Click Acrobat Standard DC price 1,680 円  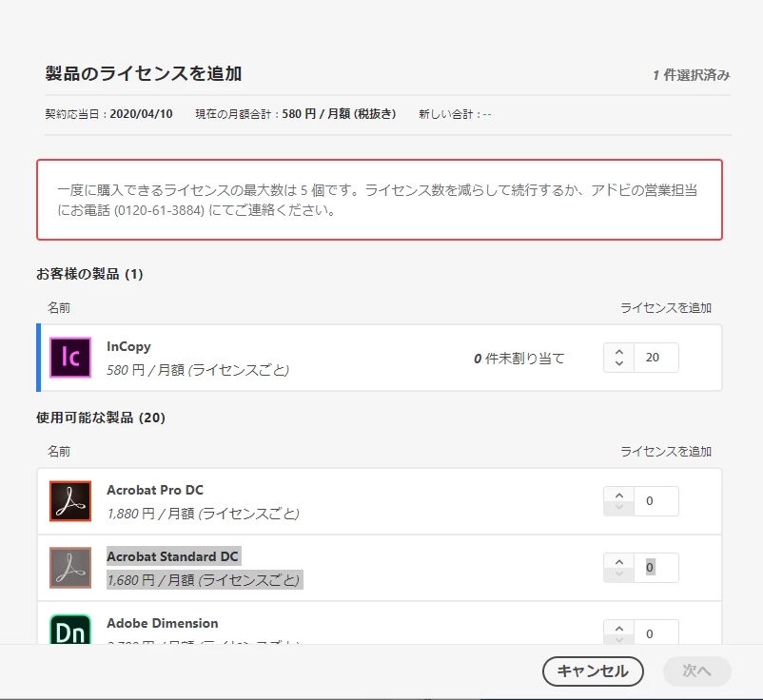click(203, 580)
